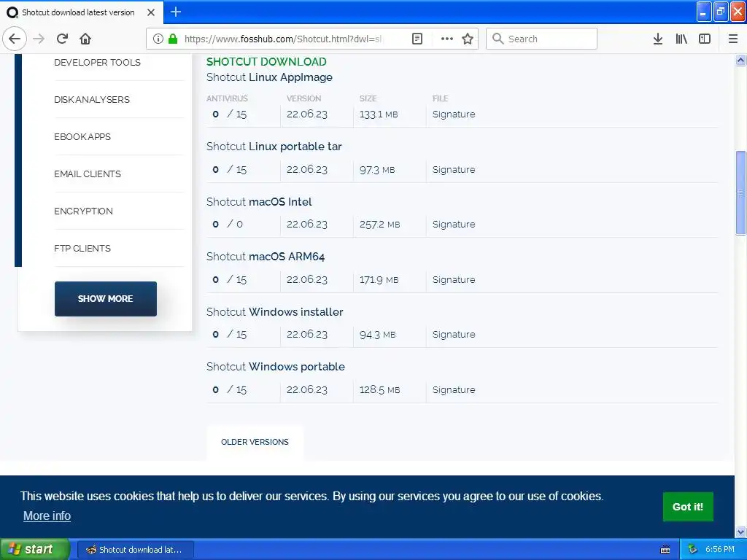Screen dimensions: 747x560
Task: Open the Firefox hamburger menu
Action: [x=733, y=39]
